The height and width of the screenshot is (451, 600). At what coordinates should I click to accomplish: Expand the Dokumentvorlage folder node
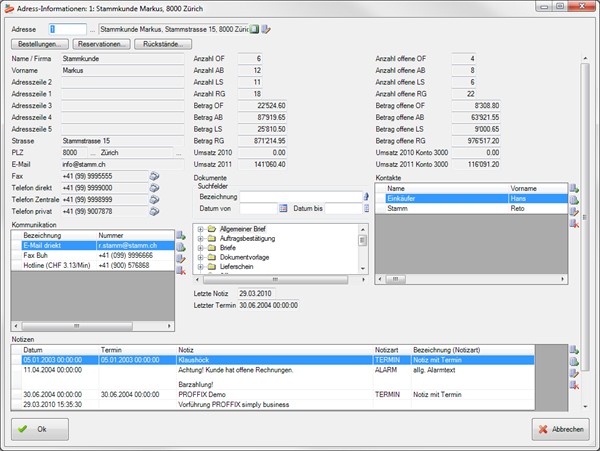tap(201, 258)
